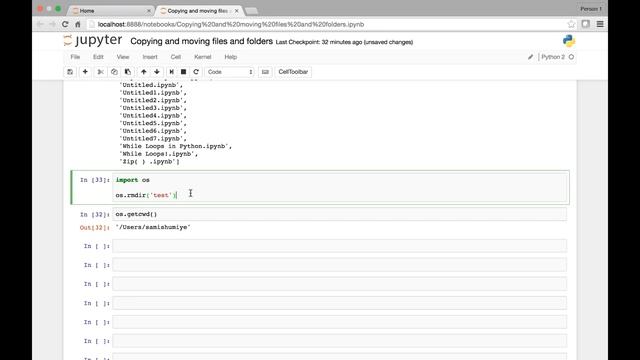640x360 pixels.
Task: Click the first empty code cell
Action: click(x=340, y=246)
